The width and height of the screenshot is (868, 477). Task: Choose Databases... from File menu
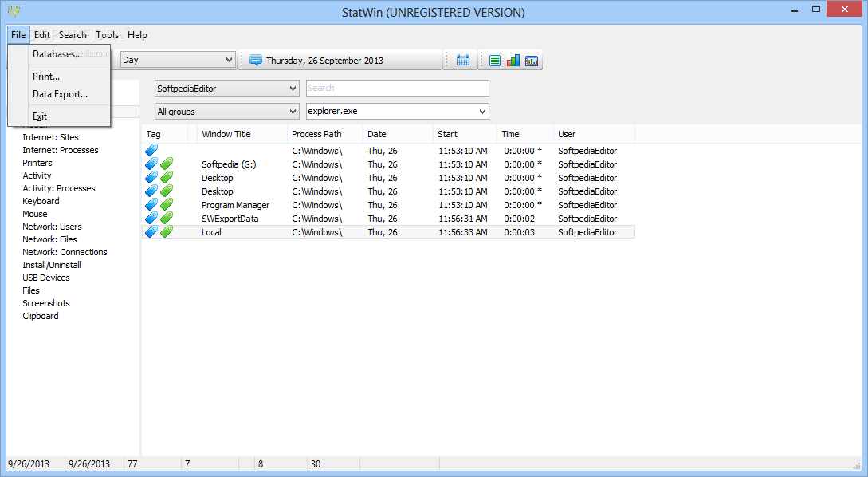[59, 53]
